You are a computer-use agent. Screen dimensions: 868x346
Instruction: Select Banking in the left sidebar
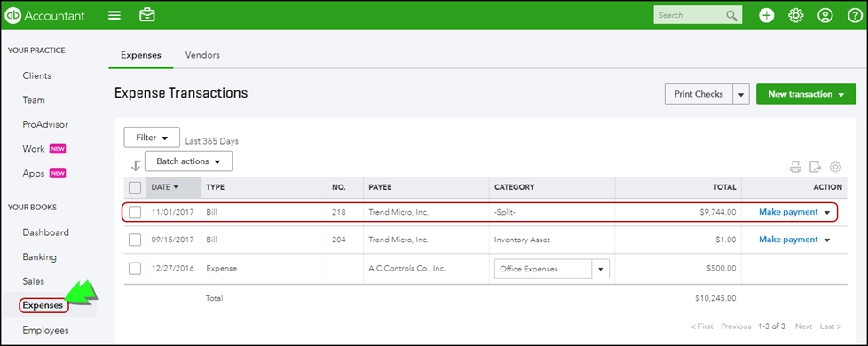[x=39, y=257]
